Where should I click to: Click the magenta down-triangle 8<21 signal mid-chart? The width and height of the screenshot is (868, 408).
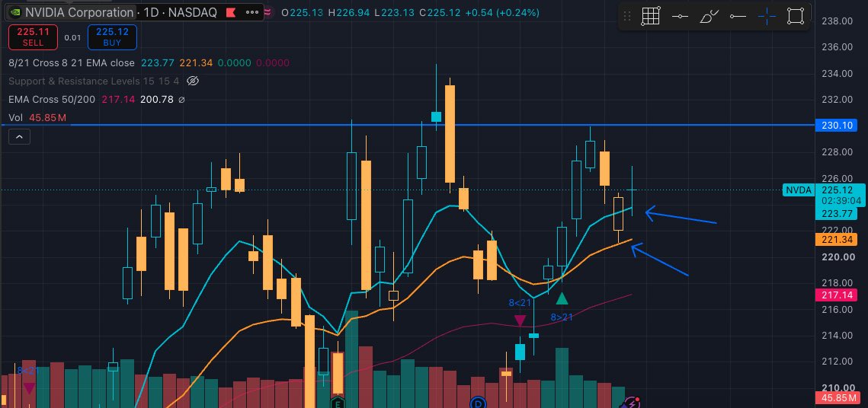pos(520,320)
